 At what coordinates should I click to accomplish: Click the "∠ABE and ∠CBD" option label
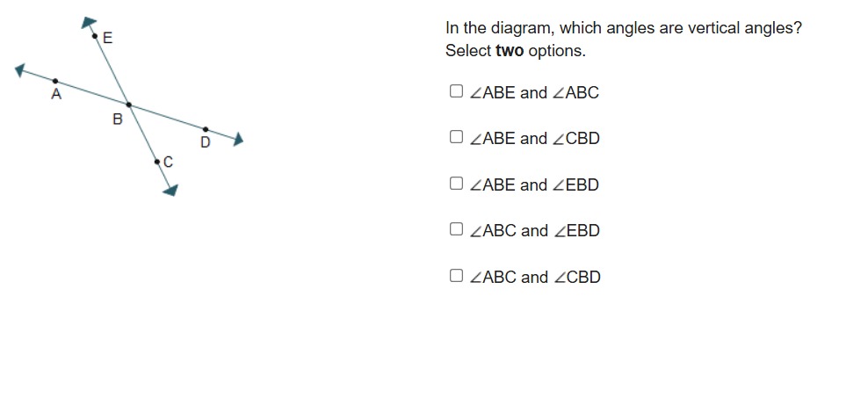pos(535,139)
